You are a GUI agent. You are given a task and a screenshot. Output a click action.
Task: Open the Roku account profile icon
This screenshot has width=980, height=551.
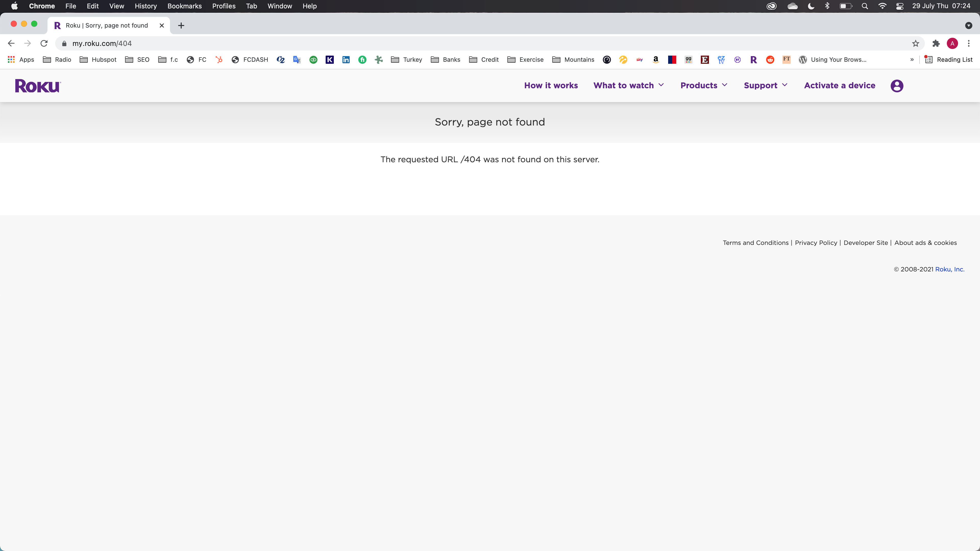[897, 86]
